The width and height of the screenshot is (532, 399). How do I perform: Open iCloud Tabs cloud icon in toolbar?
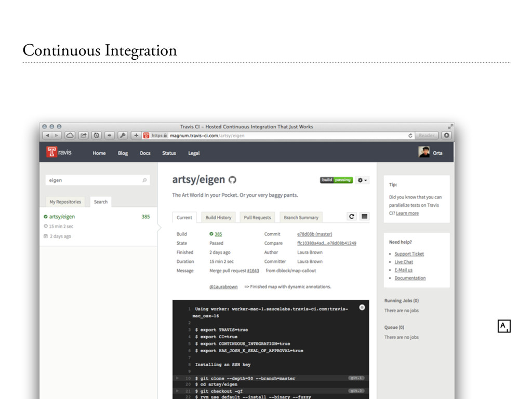tap(70, 136)
